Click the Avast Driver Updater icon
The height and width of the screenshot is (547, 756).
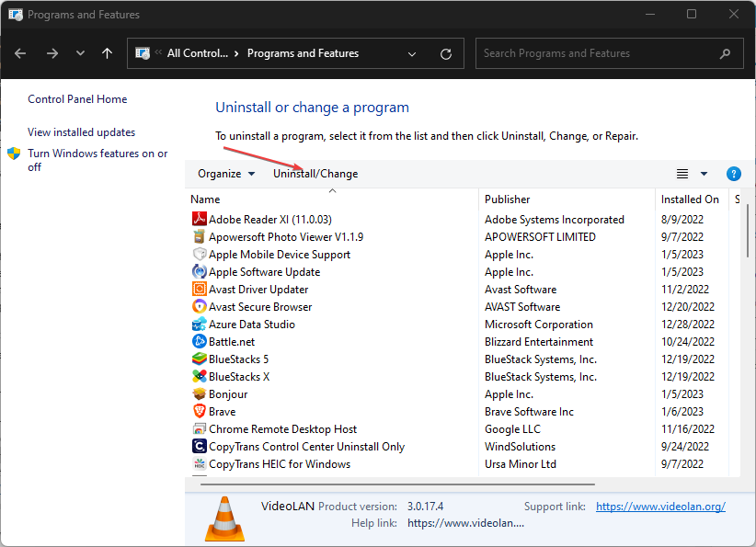tap(200, 290)
